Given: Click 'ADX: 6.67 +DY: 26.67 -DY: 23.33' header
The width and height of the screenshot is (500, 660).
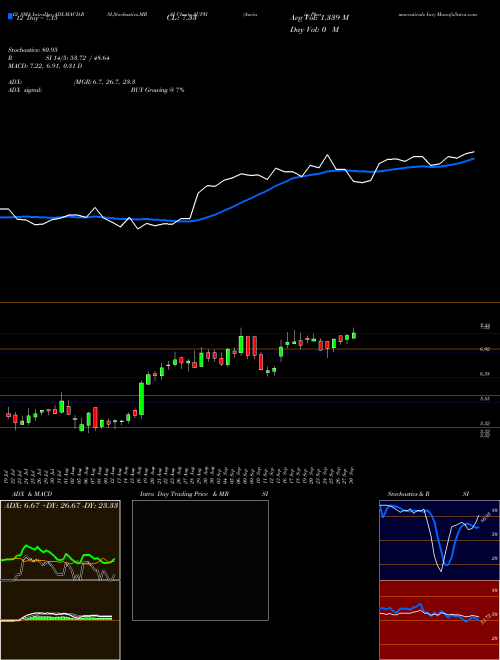Looking at the screenshot, I should click(x=61, y=505).
